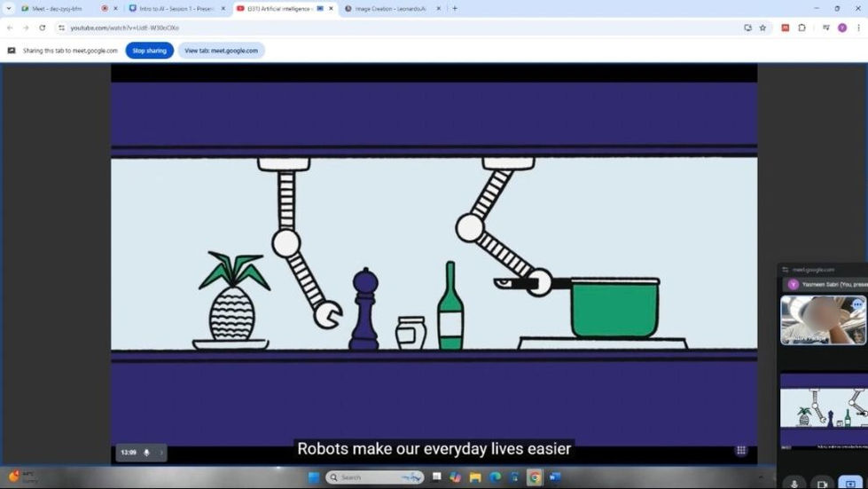This screenshot has width=868, height=489.
Task: Close the Meet tab
Action: [115, 9]
